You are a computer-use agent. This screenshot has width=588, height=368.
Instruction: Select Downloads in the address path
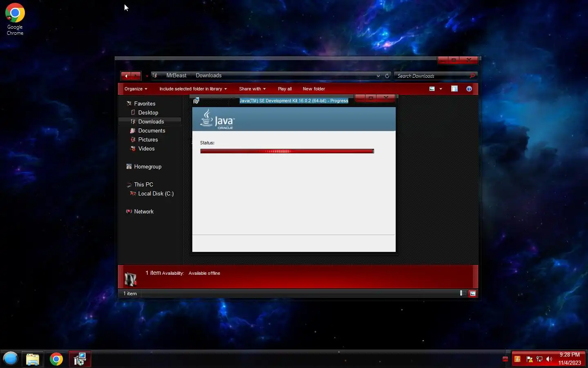pyautogui.click(x=209, y=76)
